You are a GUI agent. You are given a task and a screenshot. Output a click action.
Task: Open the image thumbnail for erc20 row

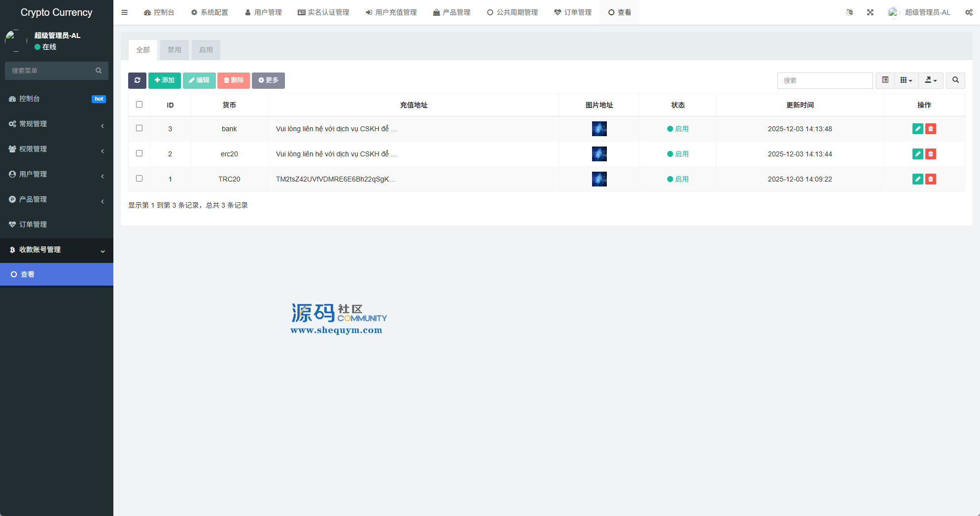click(x=599, y=154)
